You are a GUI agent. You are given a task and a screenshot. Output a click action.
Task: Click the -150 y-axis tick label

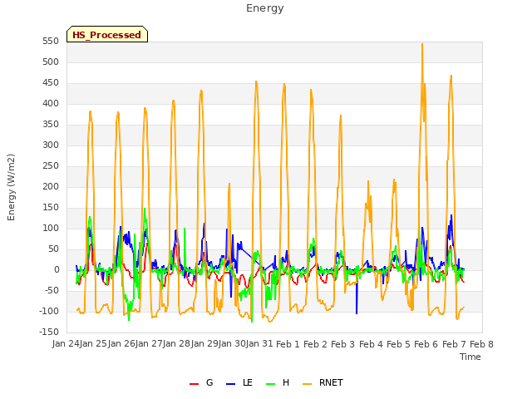point(49,332)
